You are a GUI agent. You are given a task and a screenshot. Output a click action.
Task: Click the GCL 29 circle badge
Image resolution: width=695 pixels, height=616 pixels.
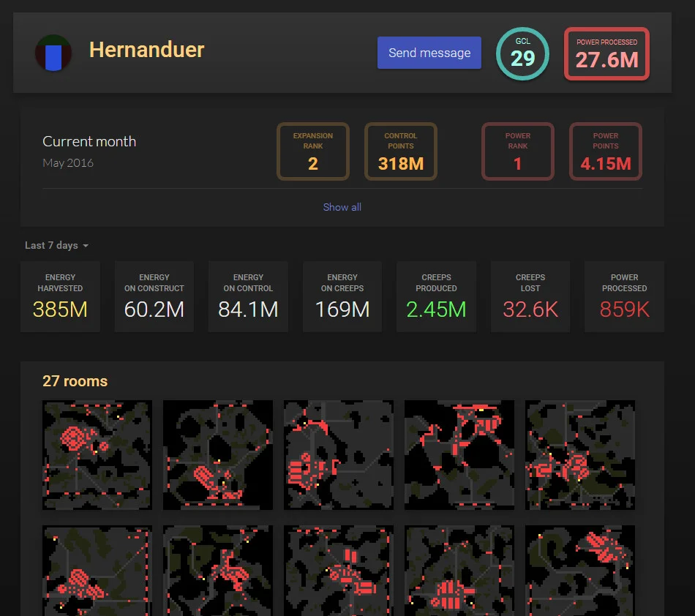point(522,53)
